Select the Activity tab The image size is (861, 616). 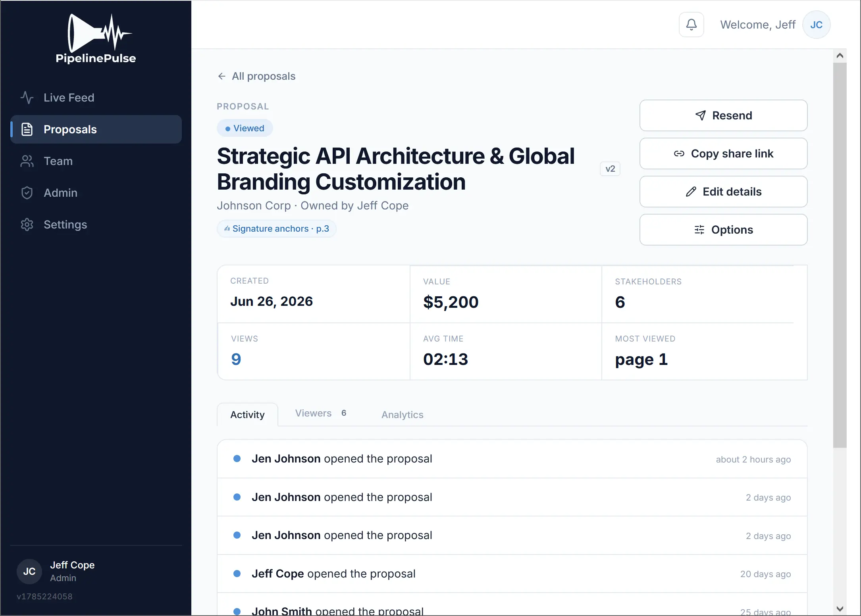(x=247, y=415)
